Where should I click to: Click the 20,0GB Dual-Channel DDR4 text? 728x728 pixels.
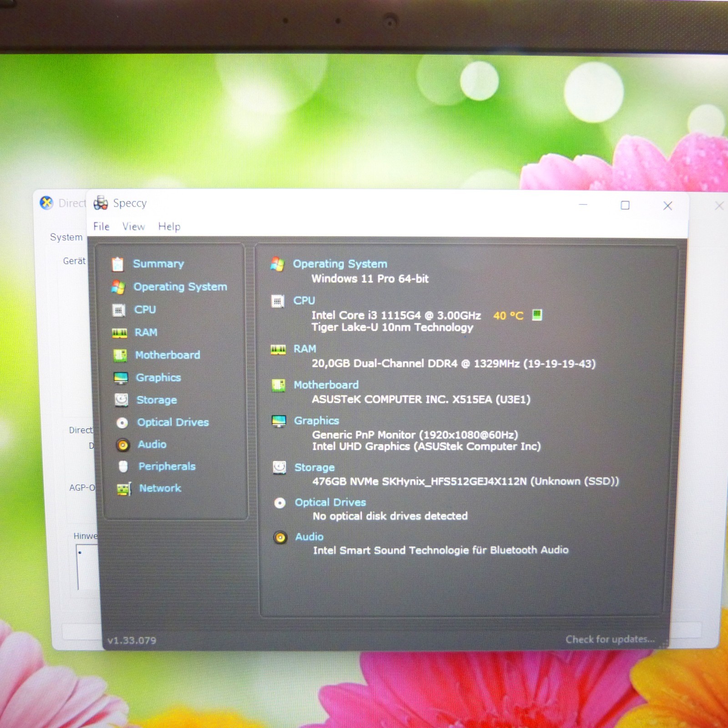coord(454,364)
